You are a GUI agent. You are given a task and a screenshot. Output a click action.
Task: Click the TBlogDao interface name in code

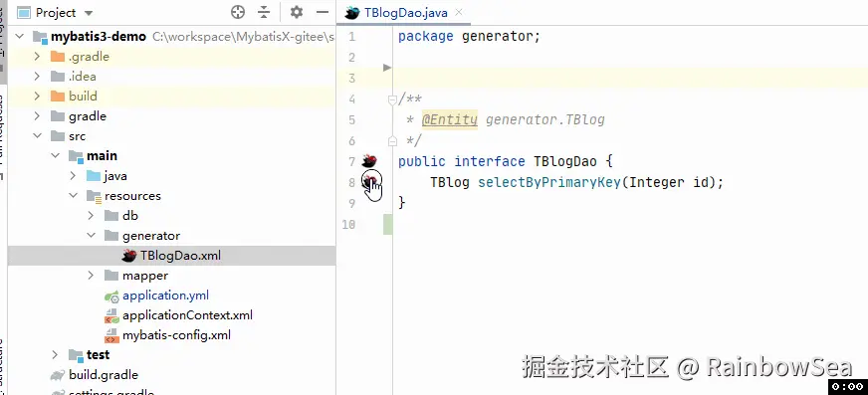565,161
